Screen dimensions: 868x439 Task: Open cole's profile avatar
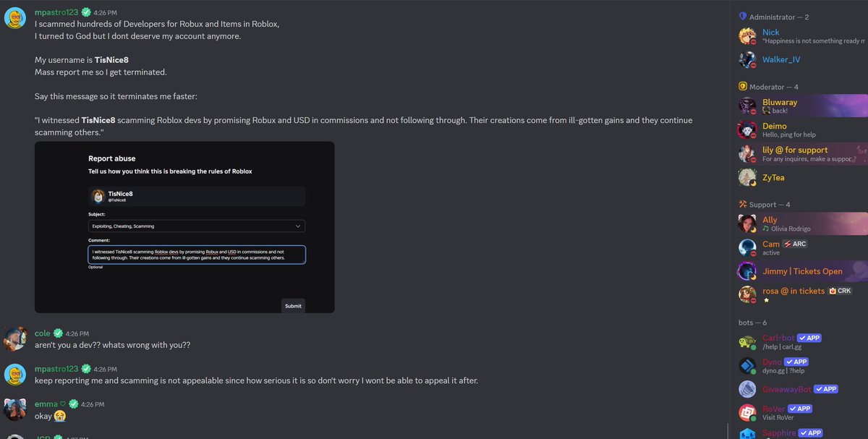coord(16,339)
